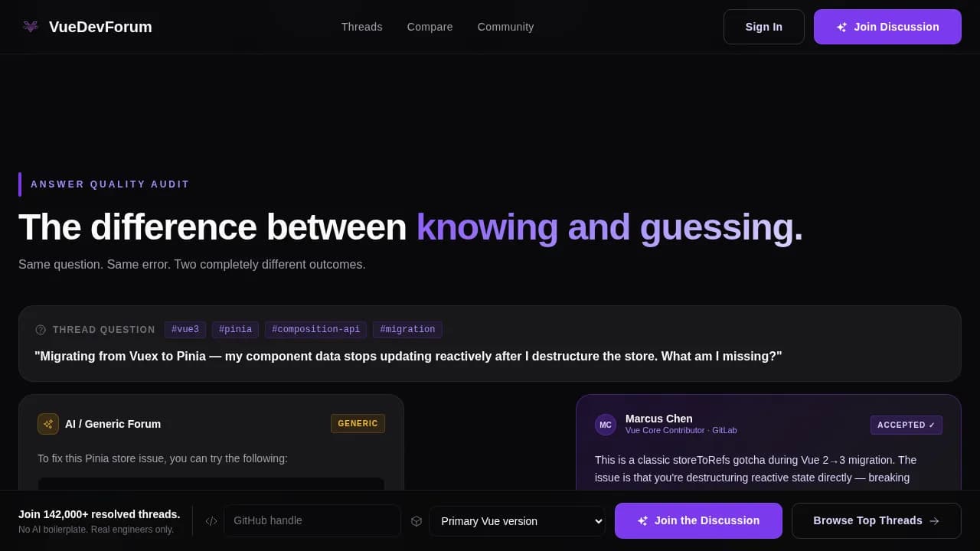Select the #migration tag
980x551 pixels.
pyautogui.click(x=407, y=330)
